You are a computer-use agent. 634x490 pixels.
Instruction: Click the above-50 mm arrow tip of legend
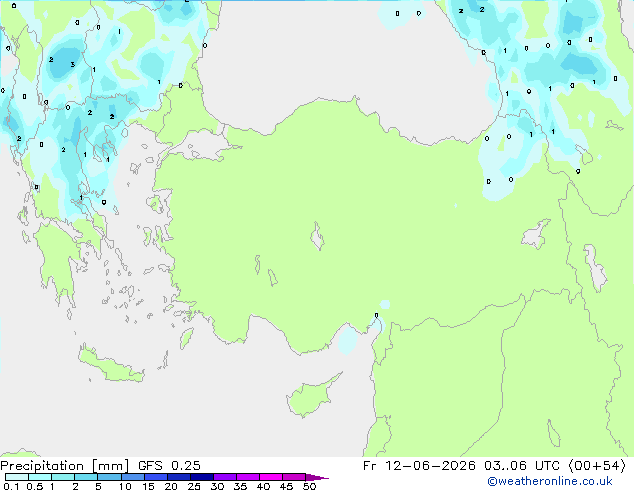coord(317,477)
